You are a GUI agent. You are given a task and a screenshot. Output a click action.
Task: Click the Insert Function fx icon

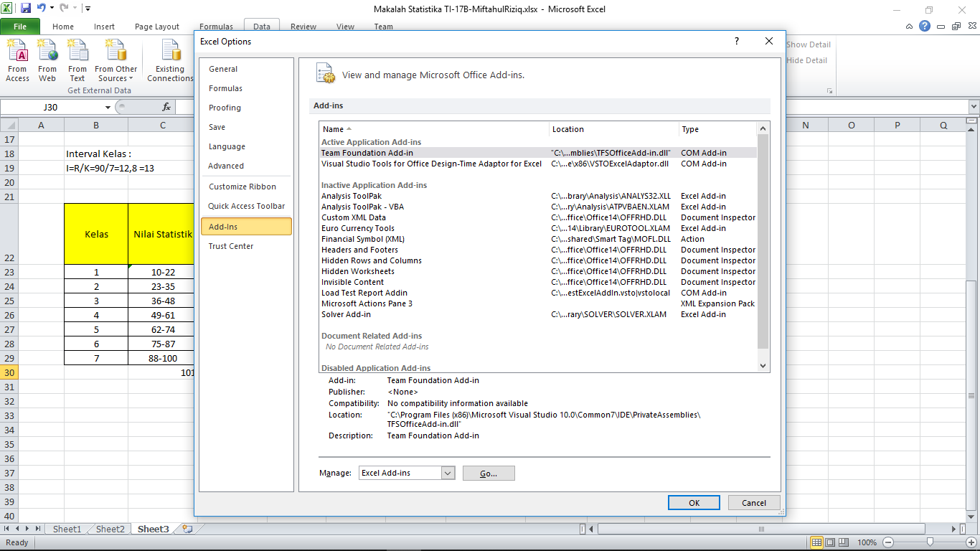point(166,107)
